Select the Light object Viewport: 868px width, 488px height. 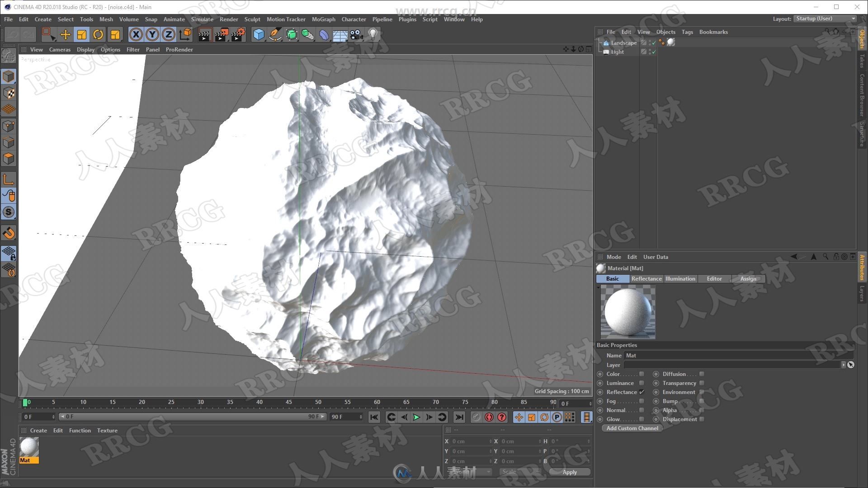coord(617,52)
